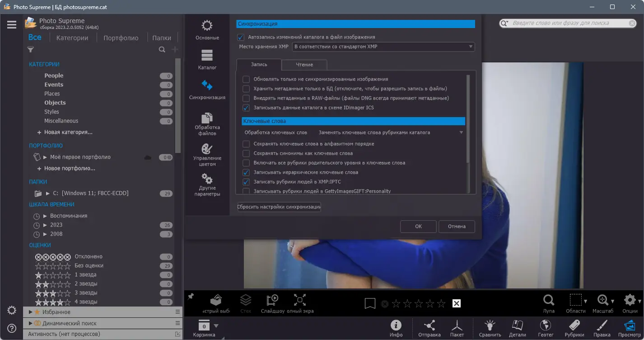Open Обработка ключевых слов dropdown
Screen dimensions: 644x340
coord(391,132)
